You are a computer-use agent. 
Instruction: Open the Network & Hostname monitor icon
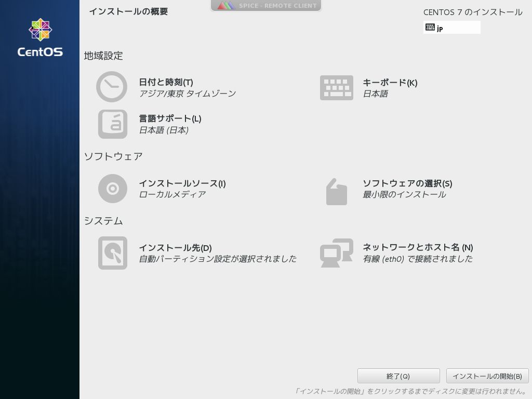[337, 253]
